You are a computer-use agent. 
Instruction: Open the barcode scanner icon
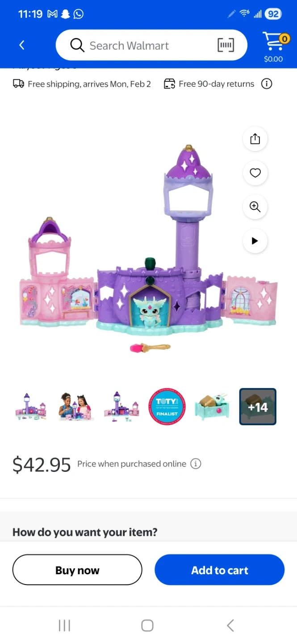(x=226, y=45)
